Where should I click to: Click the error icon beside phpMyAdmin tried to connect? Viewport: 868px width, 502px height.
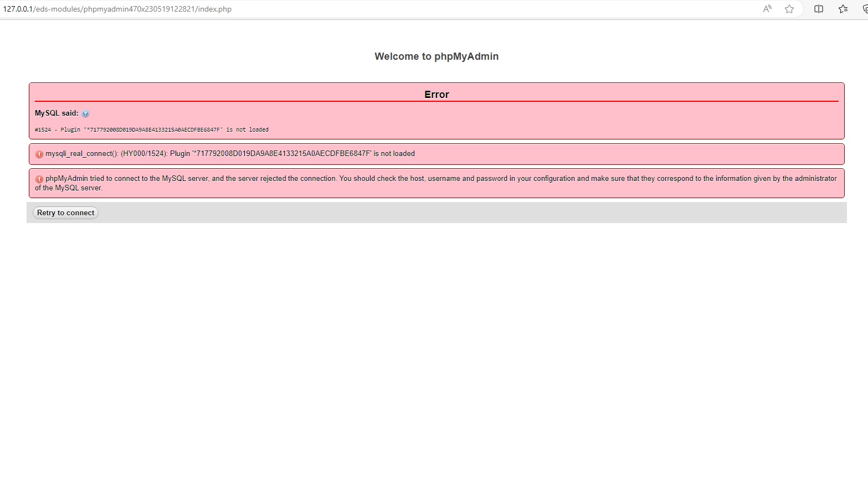[x=39, y=179]
